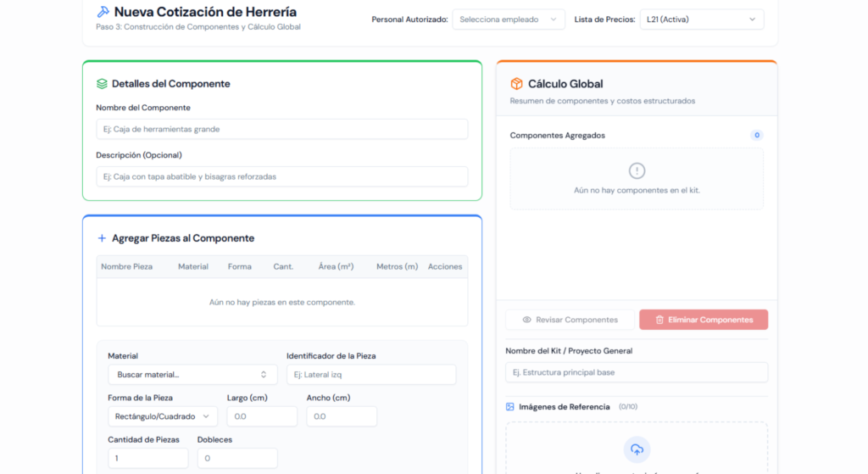868x474 pixels.
Task: Click the plus icon beside Agregar Piezas
Action: 102,238
